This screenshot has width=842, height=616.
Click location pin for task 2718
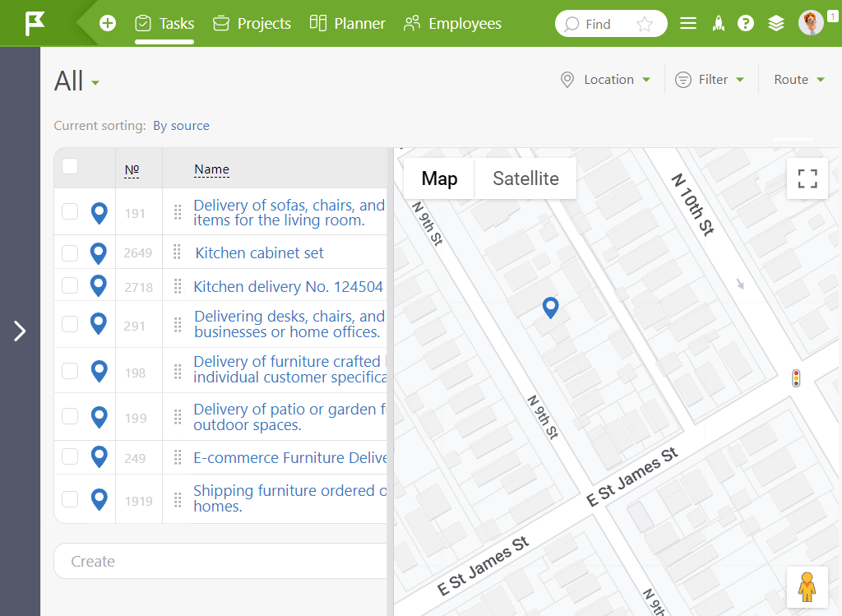pos(99,285)
